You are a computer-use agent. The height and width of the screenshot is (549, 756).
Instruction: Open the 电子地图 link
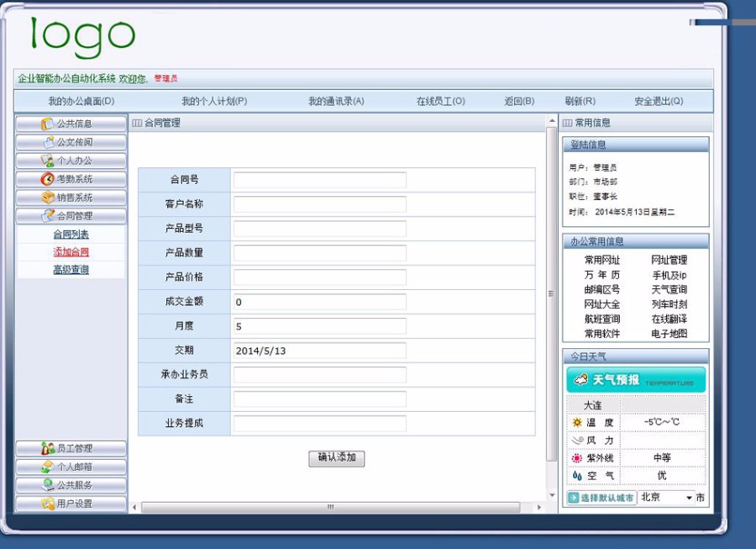pyautogui.click(x=669, y=334)
